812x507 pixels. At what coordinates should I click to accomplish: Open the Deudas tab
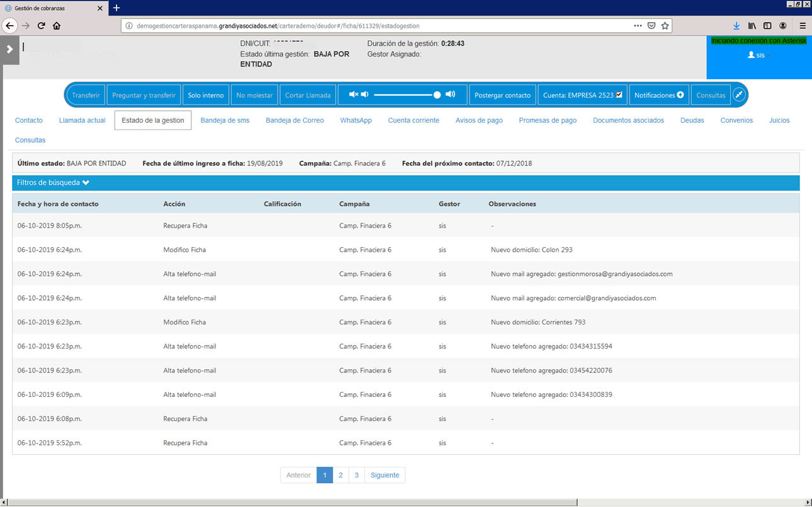[x=692, y=120]
